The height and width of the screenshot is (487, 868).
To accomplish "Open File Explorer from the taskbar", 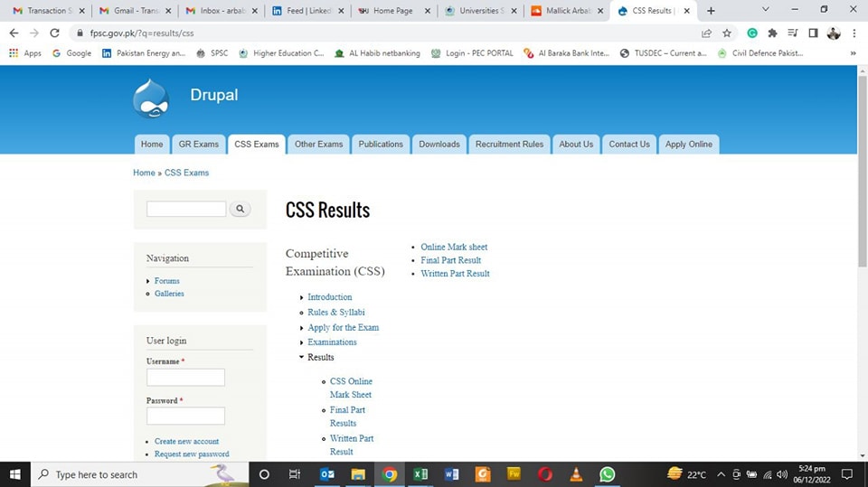I will click(358, 474).
